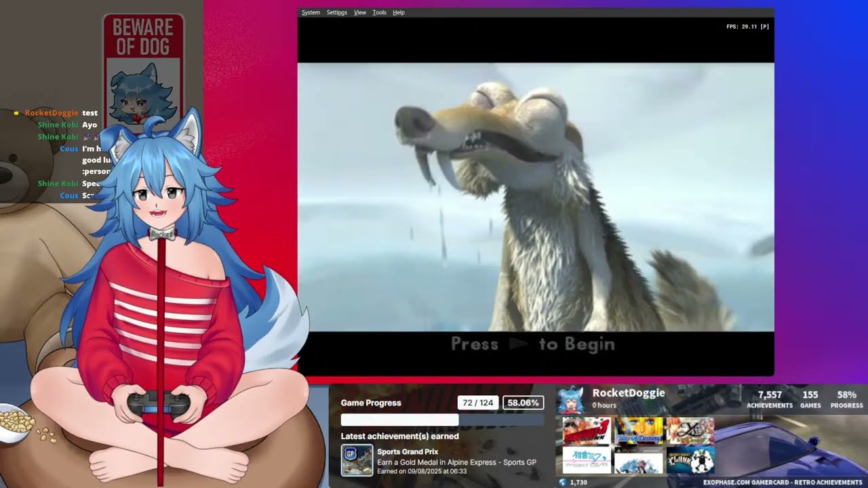Click the Exophase.com Gamercard footer text
This screenshot has width=868, height=488.
pos(783,483)
